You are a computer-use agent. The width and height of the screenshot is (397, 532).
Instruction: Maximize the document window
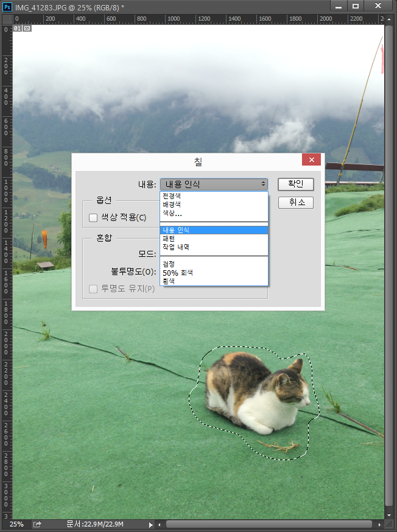pos(355,5)
